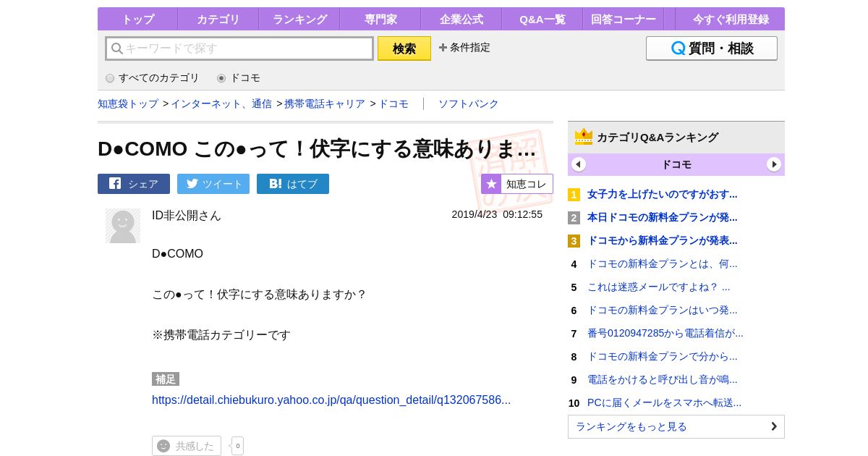This screenshot has width=868, height=456.
Task: Open the ソフトバンク category link
Action: click(469, 104)
